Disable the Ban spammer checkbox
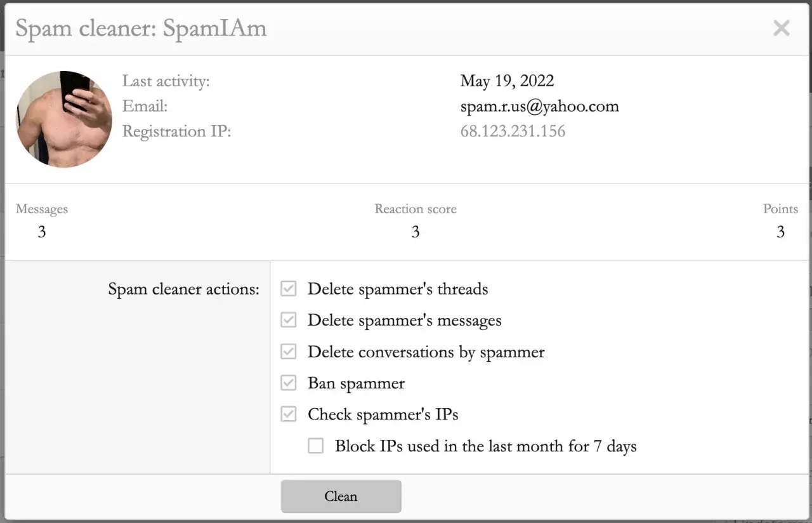Viewport: 812px width, 523px height. 289,383
